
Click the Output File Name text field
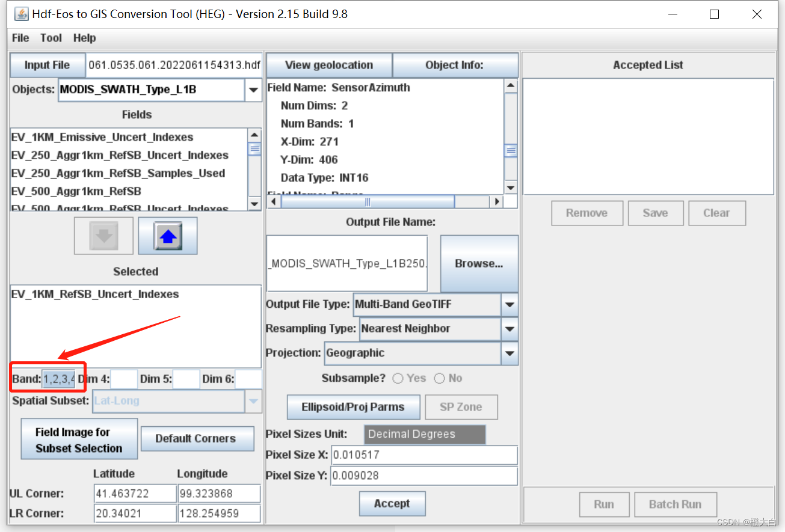347,263
